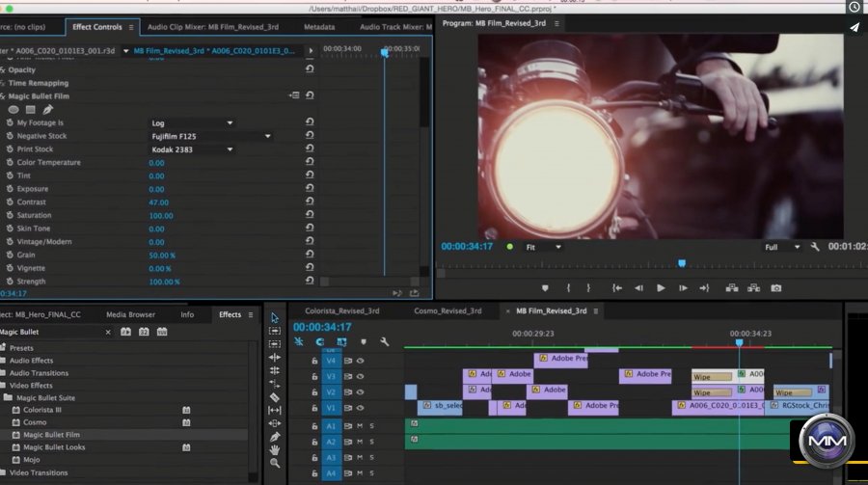Click the Lift button
The height and width of the screenshot is (485, 868).
tap(732, 288)
